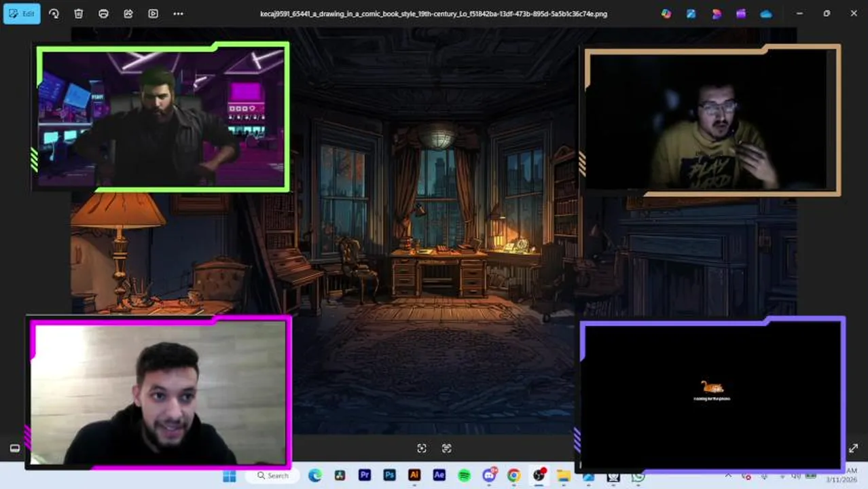This screenshot has height=489, width=868.
Task: Delete the image with the trash icon
Action: click(x=78, y=14)
